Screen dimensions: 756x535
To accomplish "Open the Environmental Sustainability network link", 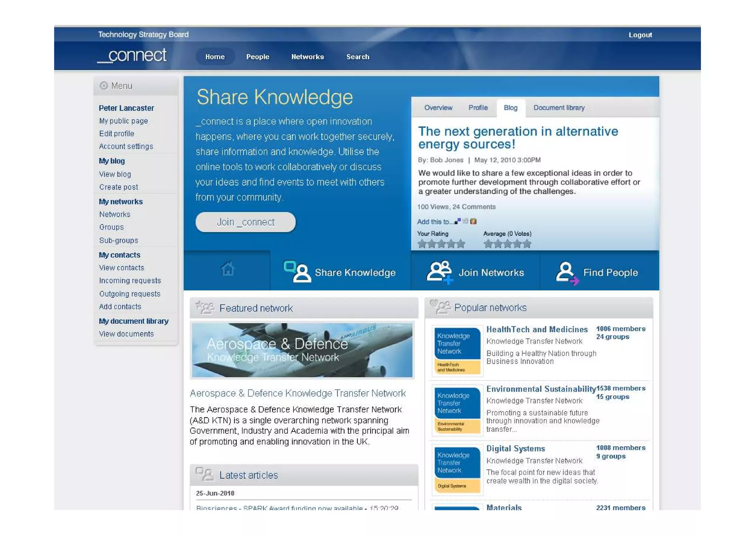I will (x=540, y=389).
